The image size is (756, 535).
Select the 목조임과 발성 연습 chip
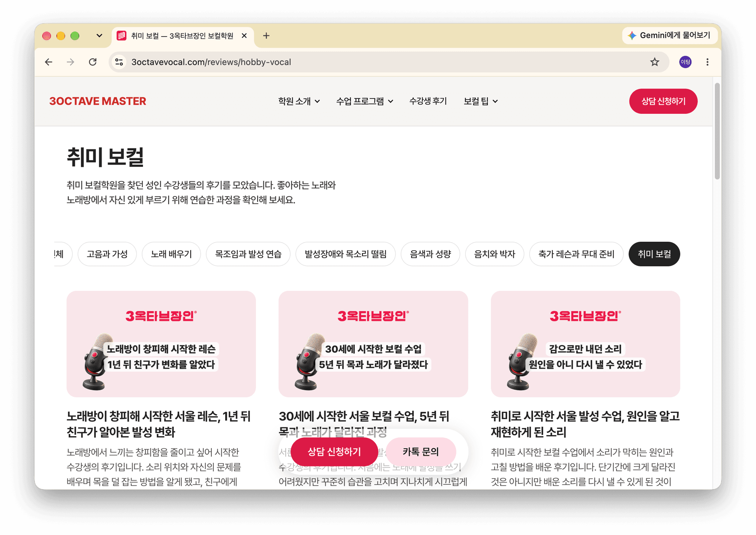[248, 254]
